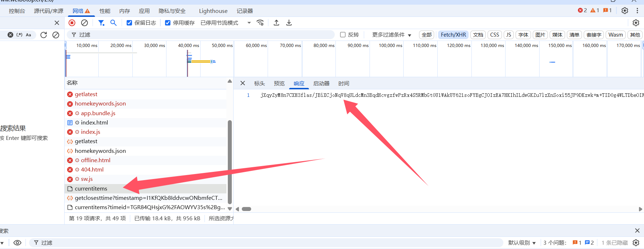Import HAR file upload icon
The image size is (644, 249).
276,23
